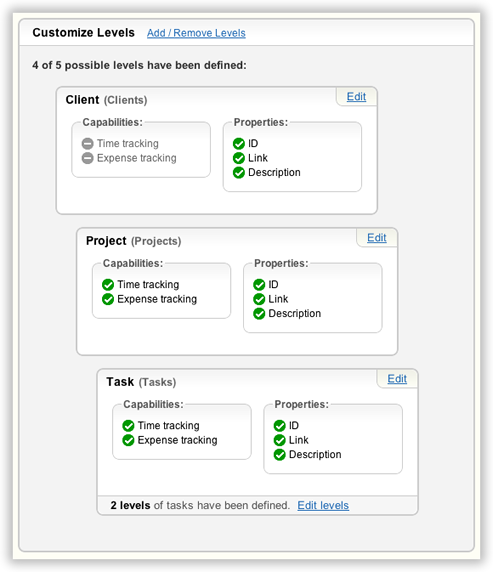Click the green check beside Project ID
The width and height of the screenshot is (493, 572).
pos(259,285)
